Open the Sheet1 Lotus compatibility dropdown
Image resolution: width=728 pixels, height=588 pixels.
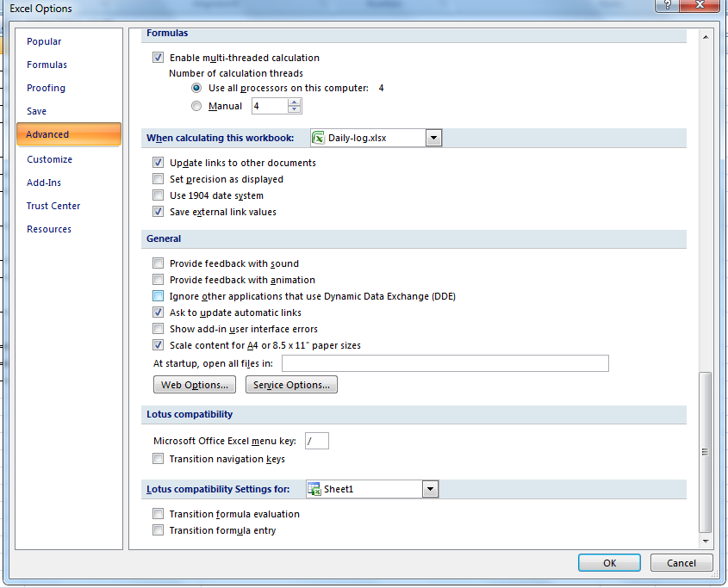coord(430,489)
